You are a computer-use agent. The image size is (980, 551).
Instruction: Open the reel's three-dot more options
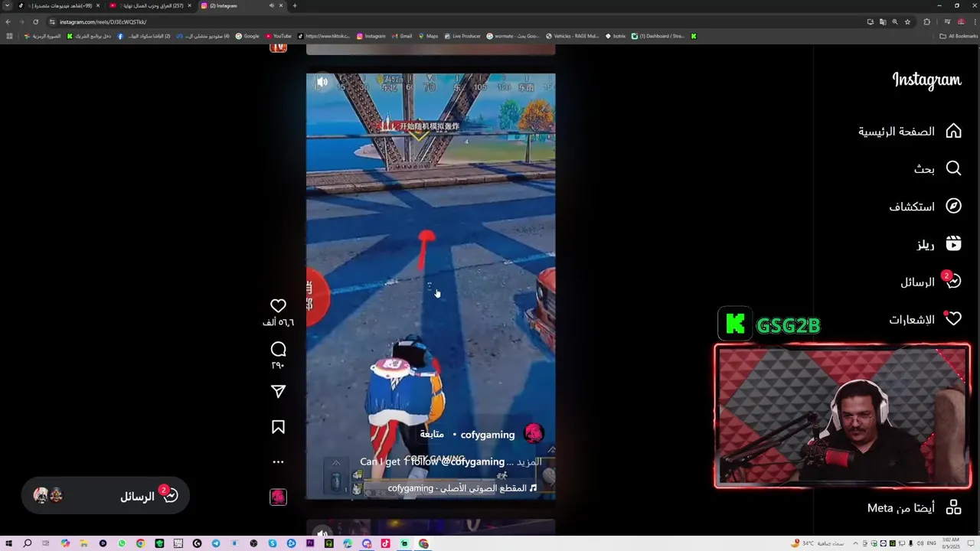tap(278, 461)
